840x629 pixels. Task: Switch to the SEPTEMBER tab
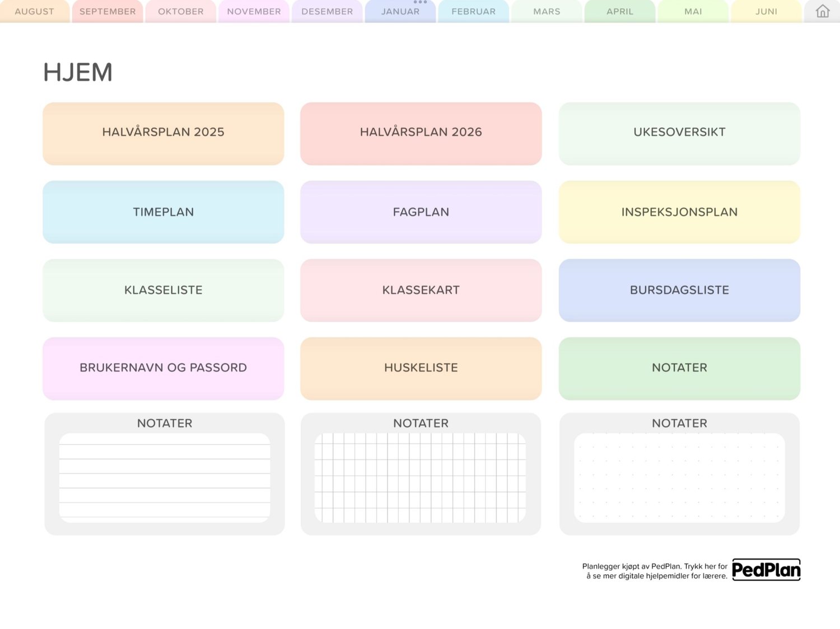click(x=108, y=11)
